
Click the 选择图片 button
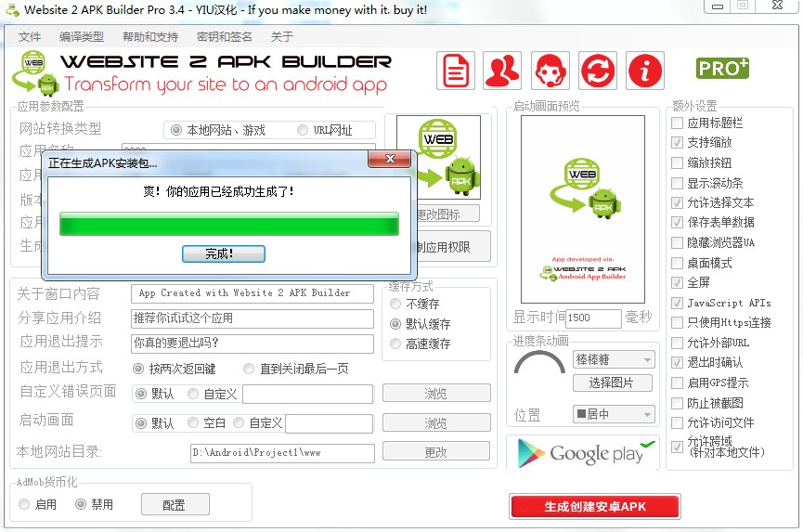[x=613, y=383]
